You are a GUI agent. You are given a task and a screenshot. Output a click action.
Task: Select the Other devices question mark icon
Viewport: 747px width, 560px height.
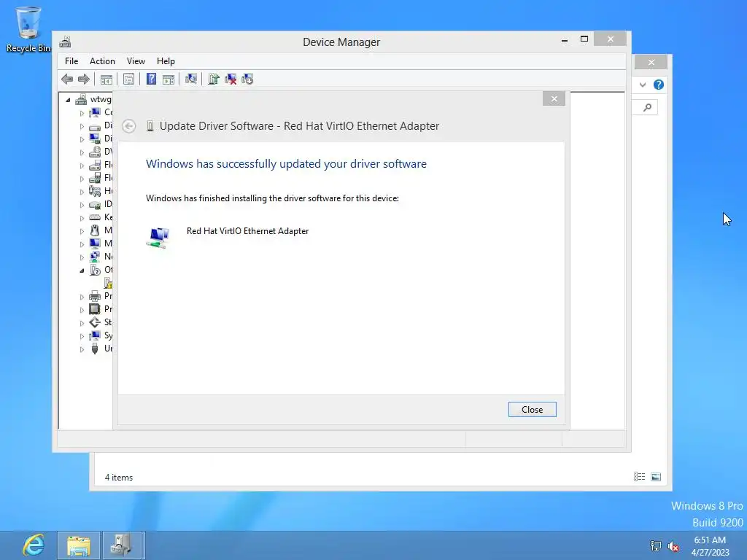(95, 270)
